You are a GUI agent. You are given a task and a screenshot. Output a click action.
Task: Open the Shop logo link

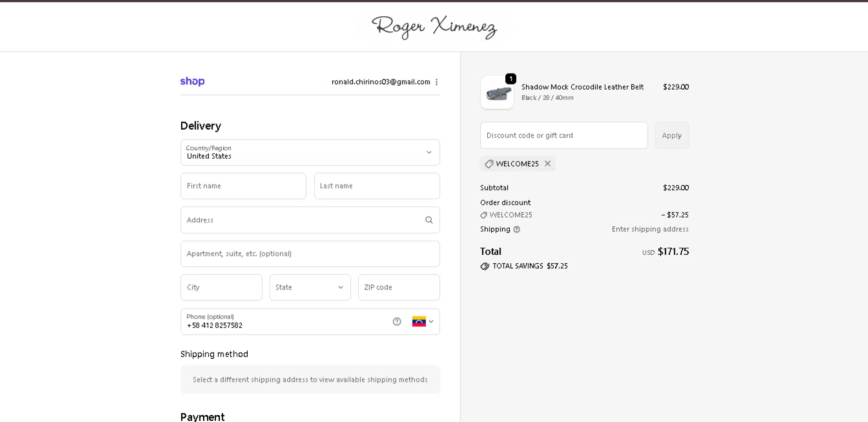coord(192,82)
